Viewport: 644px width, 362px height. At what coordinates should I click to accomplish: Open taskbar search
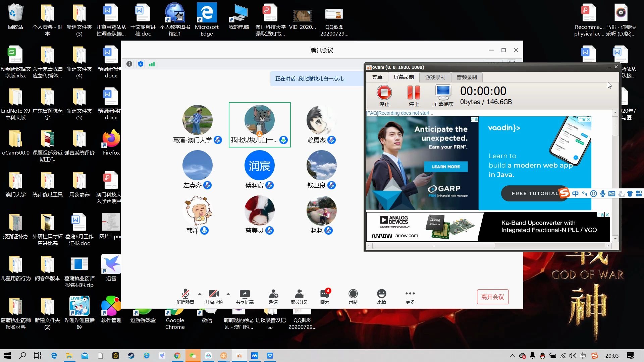(22, 356)
